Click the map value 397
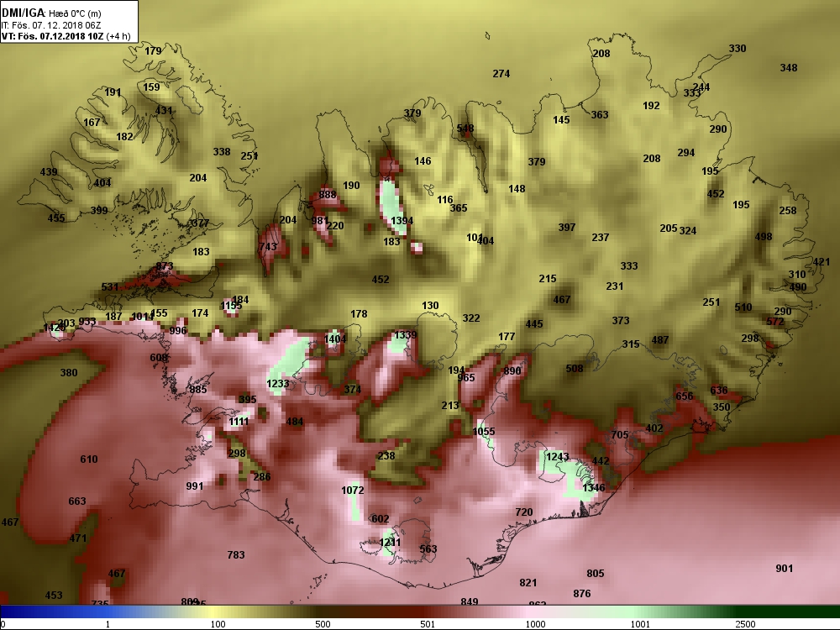840x630 pixels. click(567, 227)
